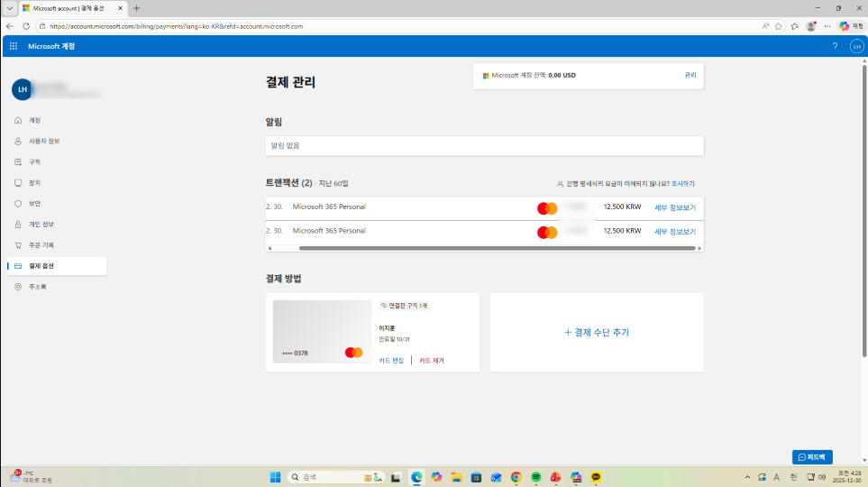Click the 알림 없음 notification text
The width and height of the screenshot is (868, 487).
pyautogui.click(x=285, y=146)
